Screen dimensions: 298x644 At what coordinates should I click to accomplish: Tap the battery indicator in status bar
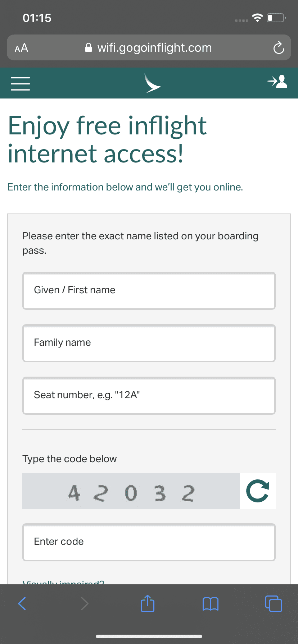point(276,18)
